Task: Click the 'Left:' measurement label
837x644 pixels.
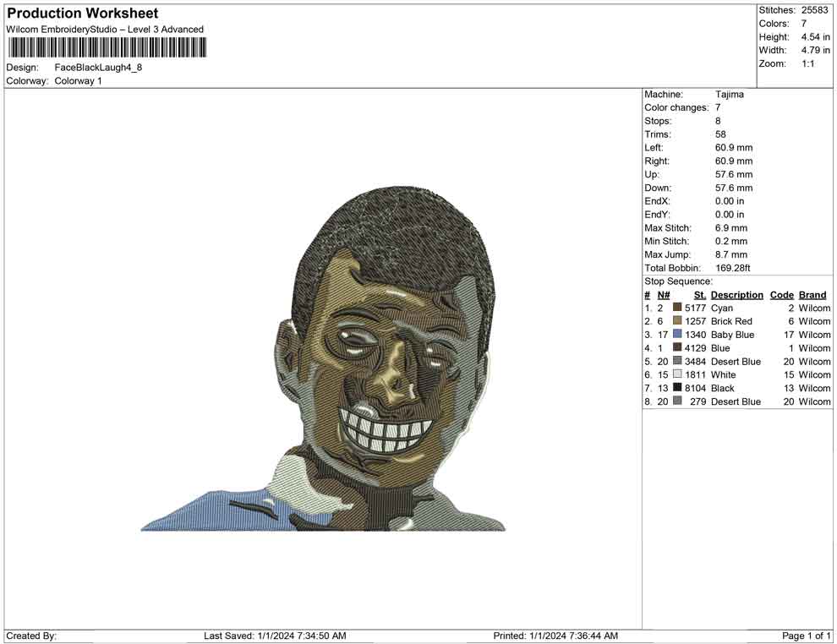Action: point(654,148)
